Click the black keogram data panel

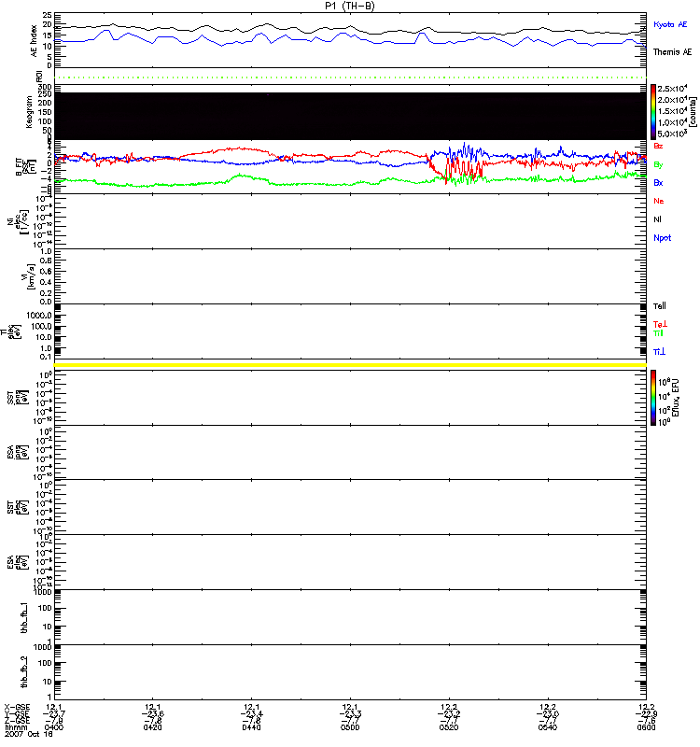351,116
